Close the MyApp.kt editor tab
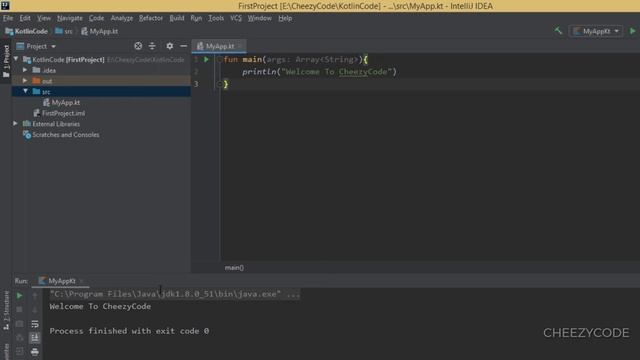The height and width of the screenshot is (360, 640). (x=240, y=47)
